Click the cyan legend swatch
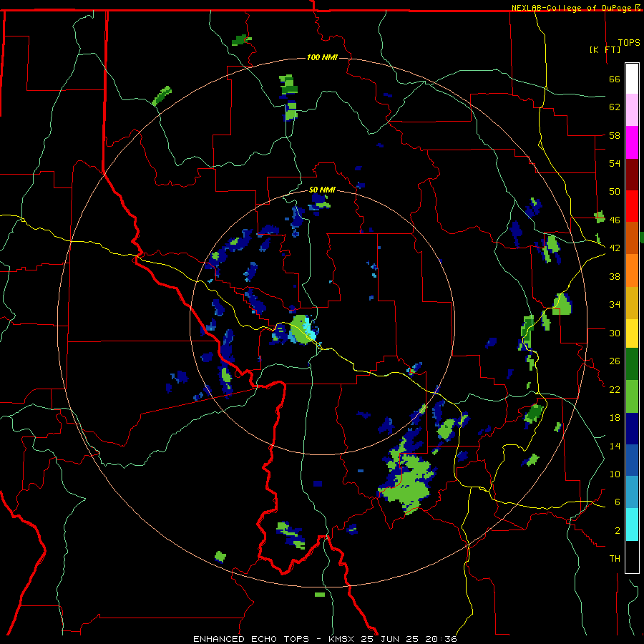This screenshot has height=644, width=644. 632,525
